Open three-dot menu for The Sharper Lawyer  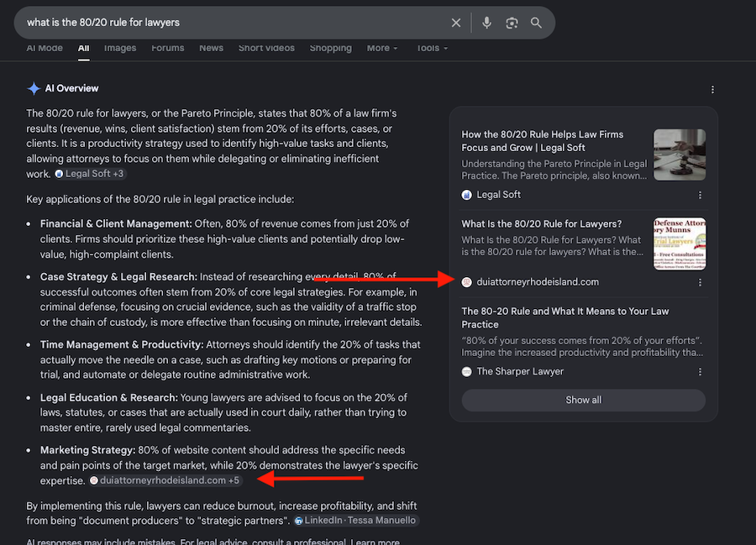pyautogui.click(x=700, y=372)
